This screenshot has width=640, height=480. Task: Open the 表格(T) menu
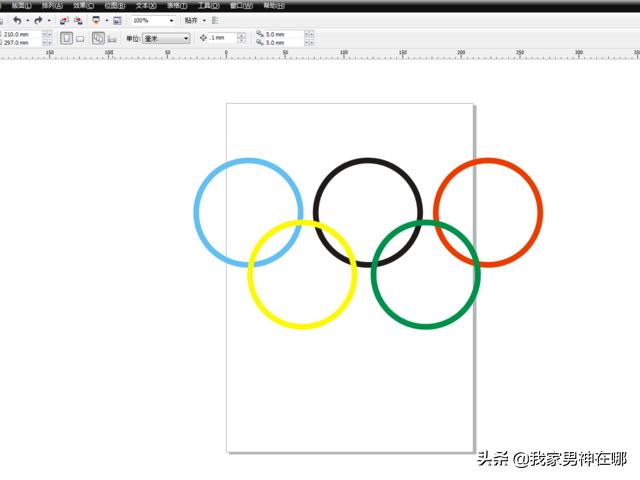tap(177, 6)
